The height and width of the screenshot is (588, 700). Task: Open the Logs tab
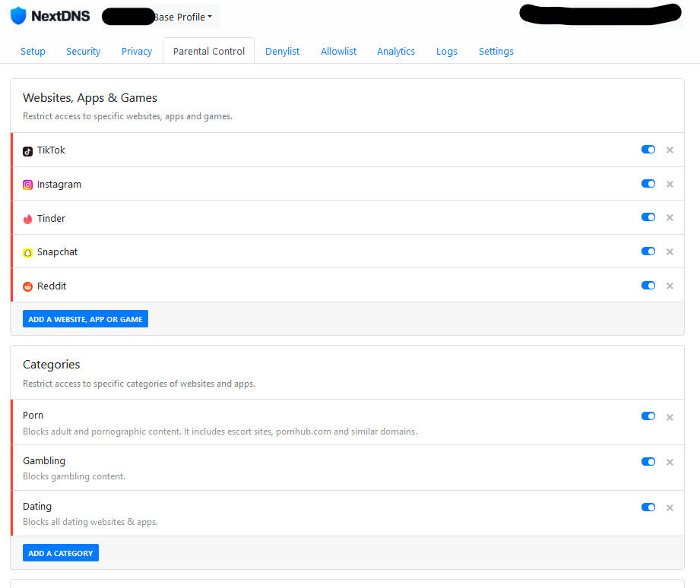tap(447, 52)
